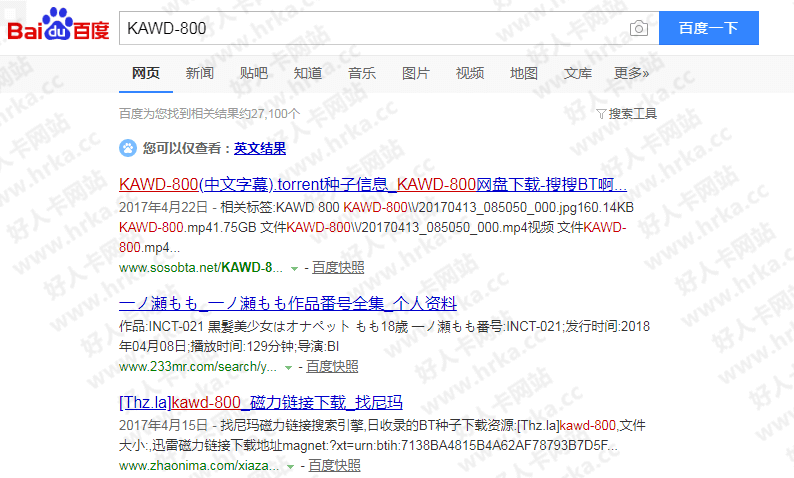Select the 网页 tab

pos(146,73)
